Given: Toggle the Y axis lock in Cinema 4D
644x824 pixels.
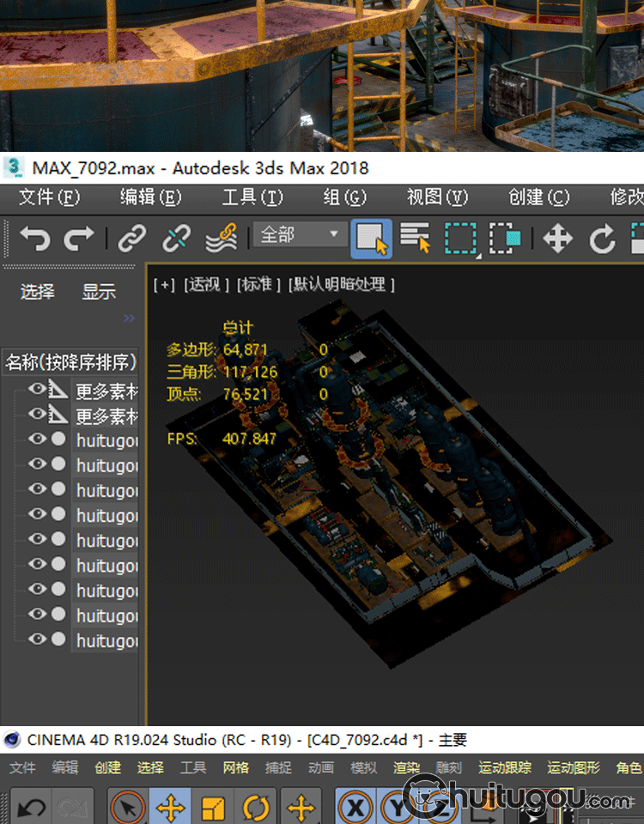Looking at the screenshot, I should point(397,808).
